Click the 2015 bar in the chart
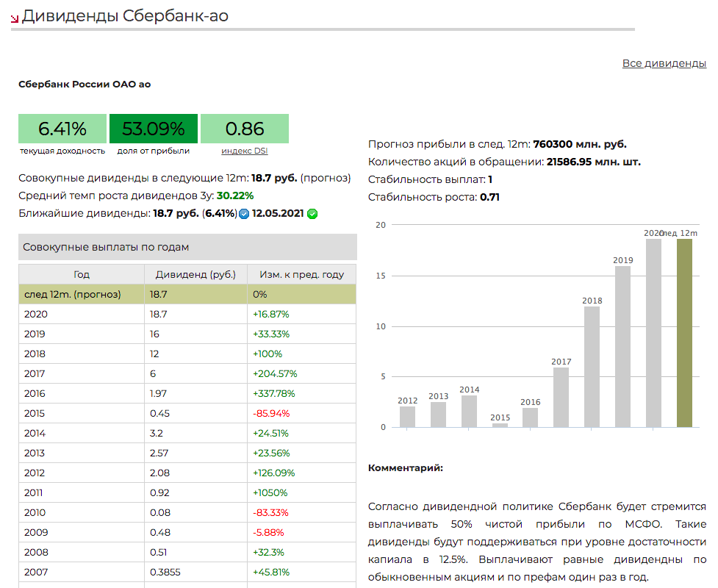This screenshot has width=718, height=588. click(500, 425)
